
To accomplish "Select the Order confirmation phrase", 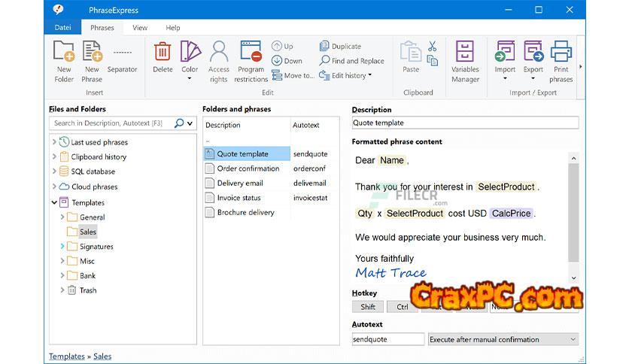I will [248, 168].
